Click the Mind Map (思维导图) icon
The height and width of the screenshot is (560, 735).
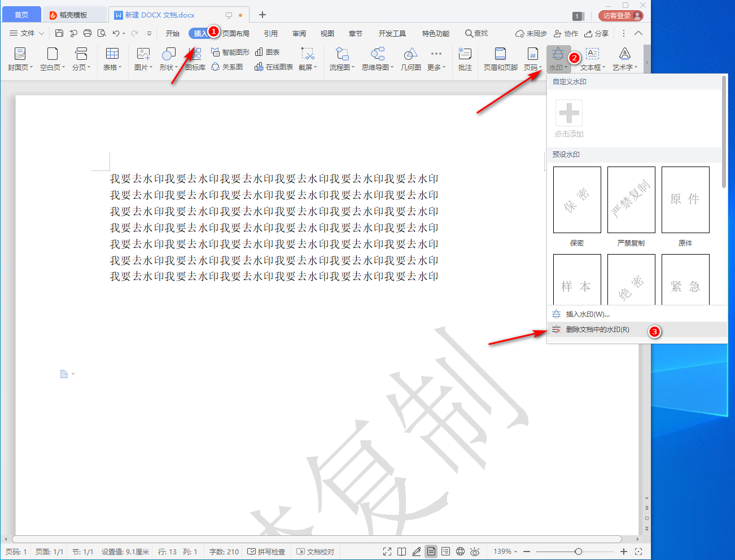tap(377, 54)
